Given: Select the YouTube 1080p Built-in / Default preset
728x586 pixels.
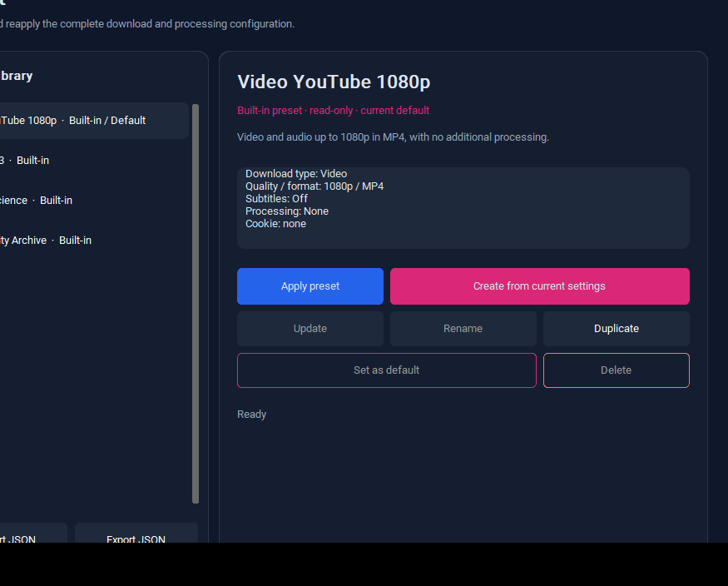Looking at the screenshot, I should 94,121.
